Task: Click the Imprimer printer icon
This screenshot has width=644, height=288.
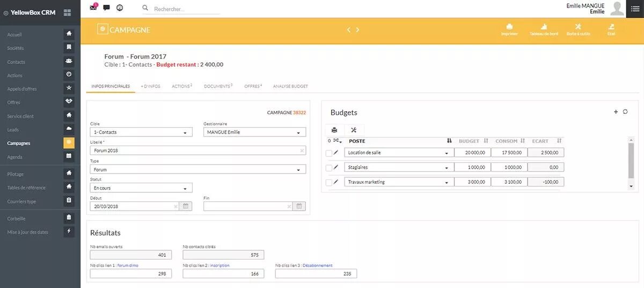Action: [509, 27]
